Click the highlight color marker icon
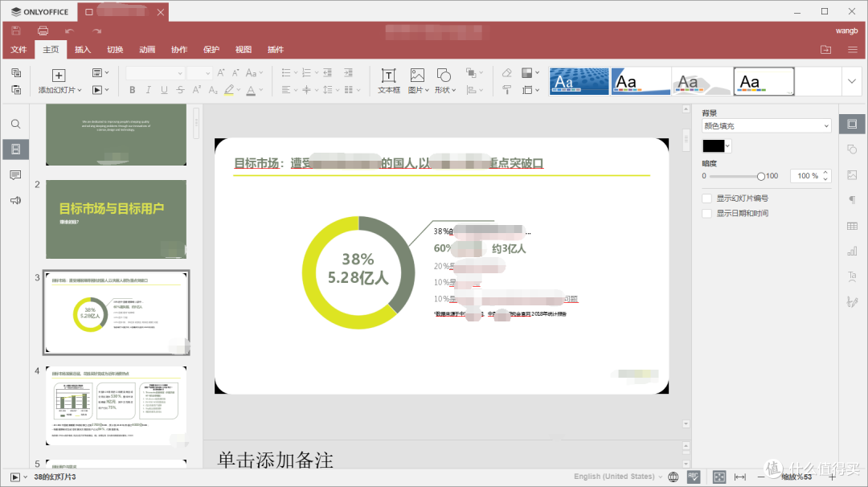The image size is (868, 487). (x=230, y=90)
